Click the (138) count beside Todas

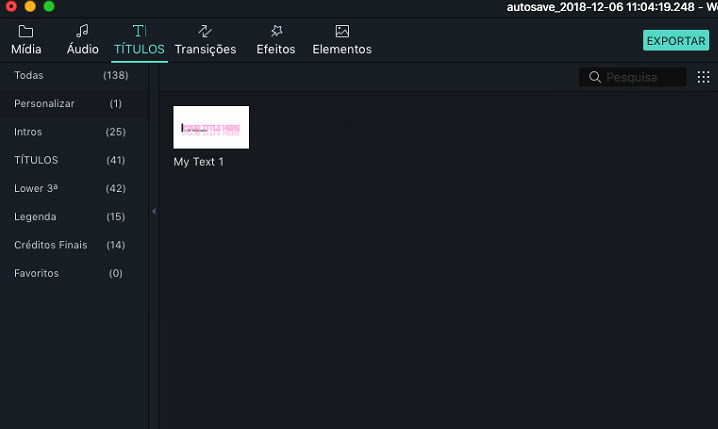[x=115, y=75]
